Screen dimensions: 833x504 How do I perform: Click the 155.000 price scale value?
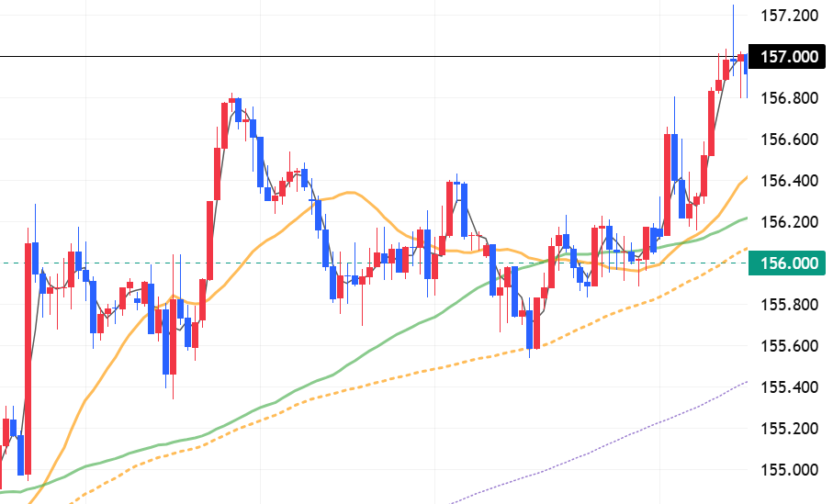[789, 470]
